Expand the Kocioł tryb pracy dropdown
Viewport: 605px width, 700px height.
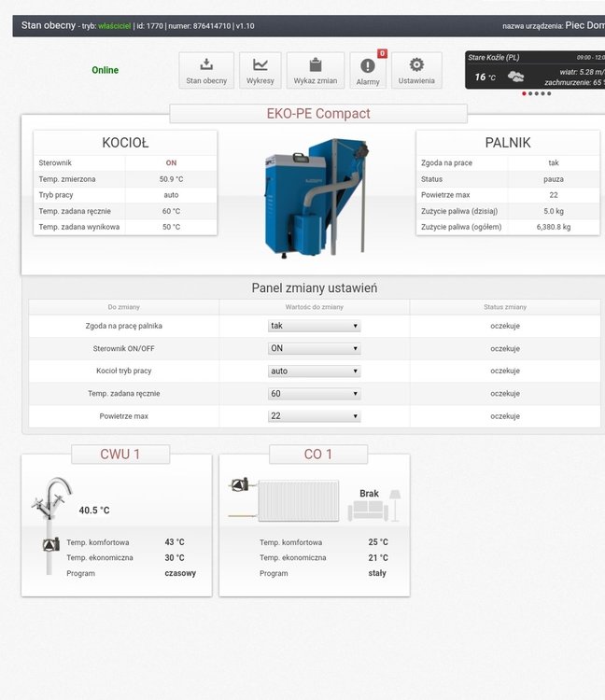tap(314, 371)
